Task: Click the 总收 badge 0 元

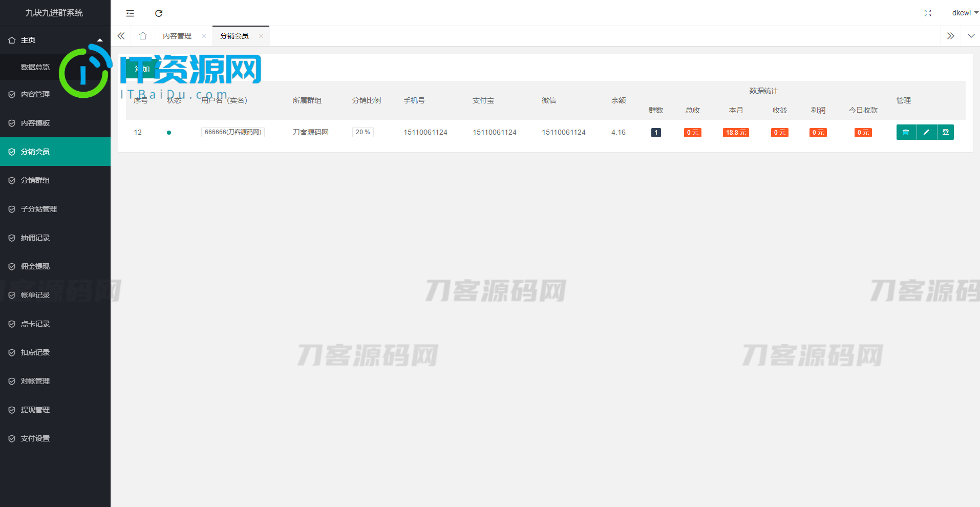Action: pos(693,133)
